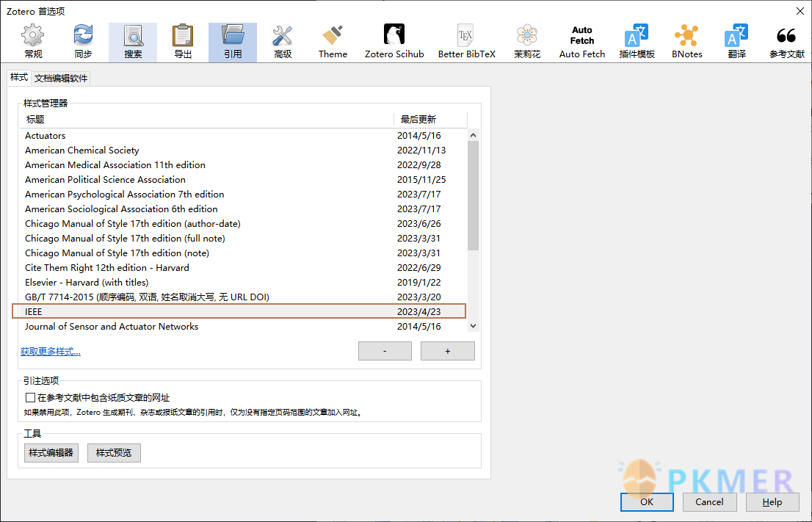The height and width of the screenshot is (522, 812).
Task: Select Chicago Manual of Style (full note)
Action: [244, 238]
